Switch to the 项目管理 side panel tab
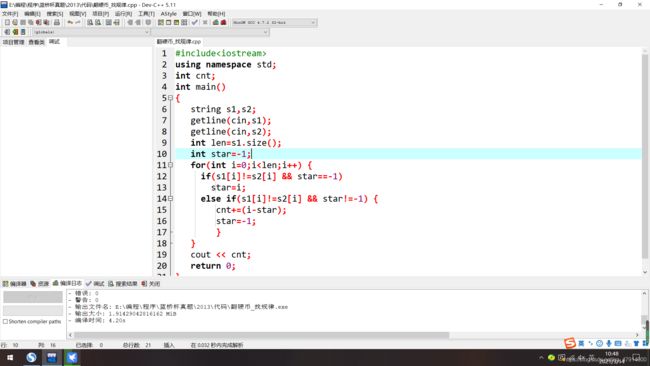 (13, 42)
